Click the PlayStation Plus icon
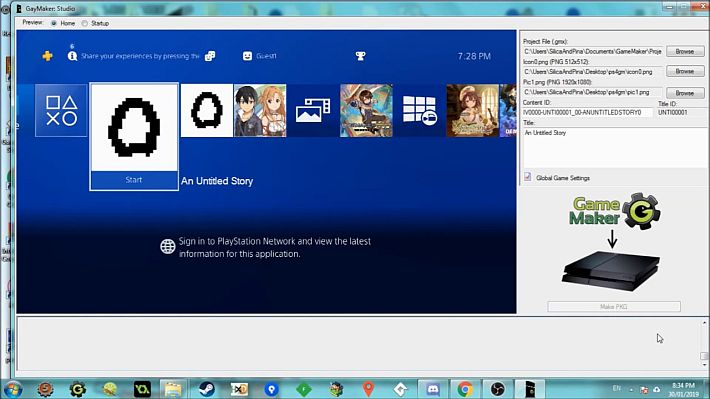 48,56
